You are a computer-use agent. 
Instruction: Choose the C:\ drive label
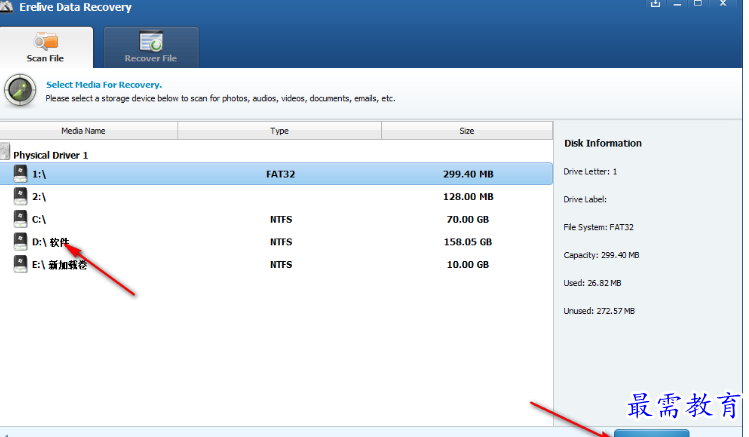click(x=39, y=220)
